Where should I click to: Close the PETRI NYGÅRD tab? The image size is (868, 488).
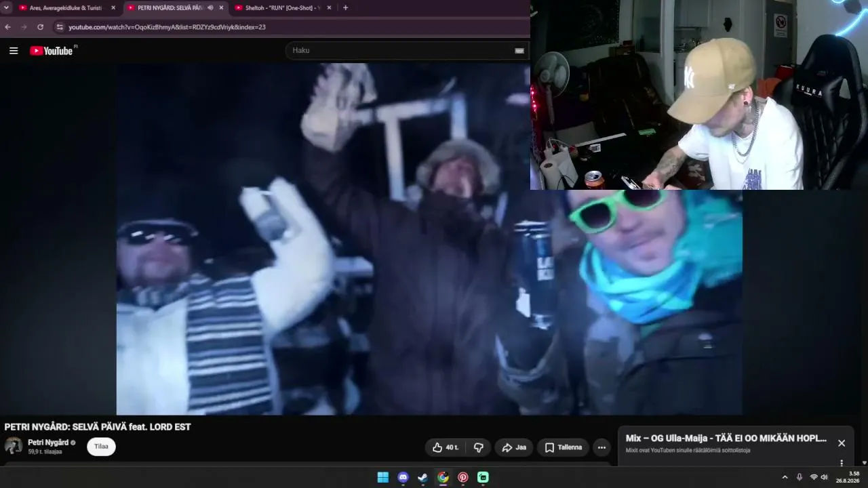tap(221, 7)
